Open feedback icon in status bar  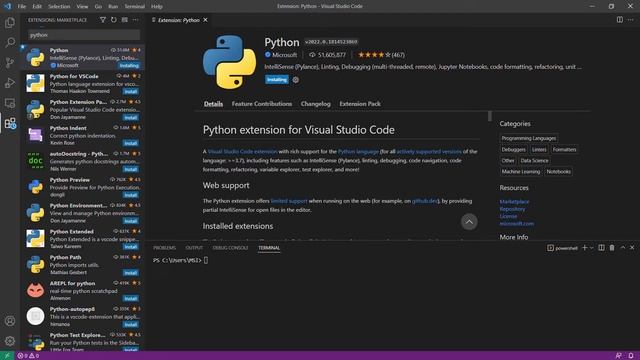tap(619, 356)
